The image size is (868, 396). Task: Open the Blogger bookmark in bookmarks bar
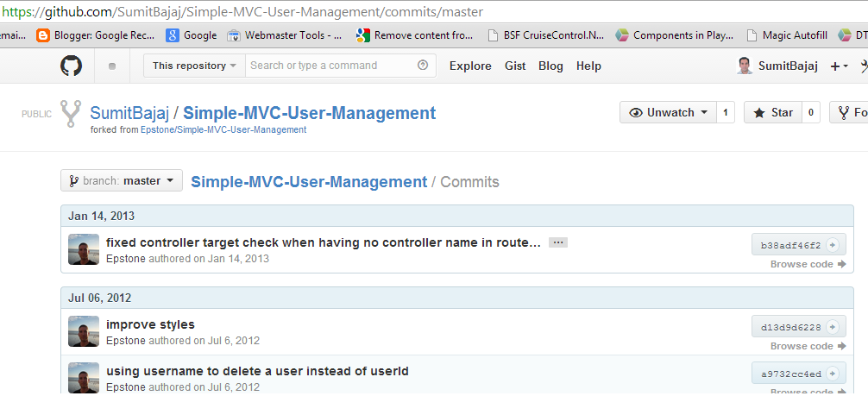95,35
